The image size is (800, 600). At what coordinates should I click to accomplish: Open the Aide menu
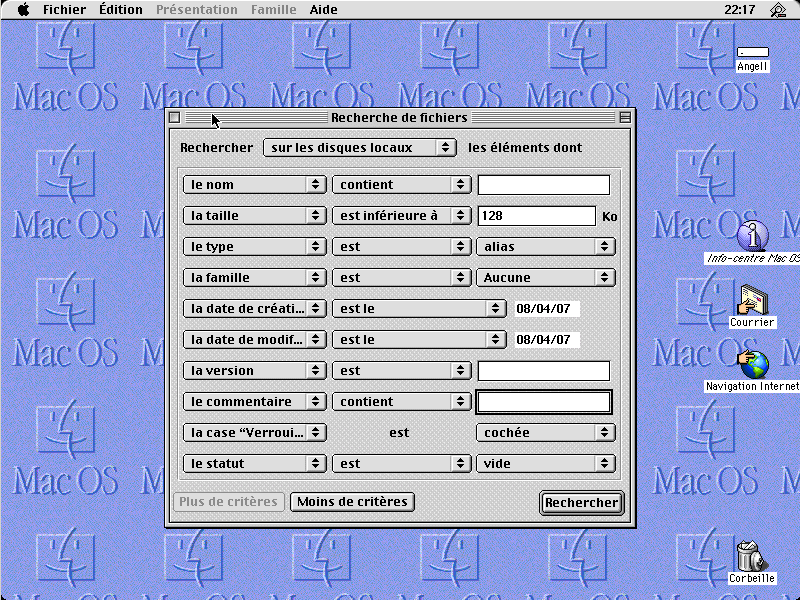click(323, 10)
